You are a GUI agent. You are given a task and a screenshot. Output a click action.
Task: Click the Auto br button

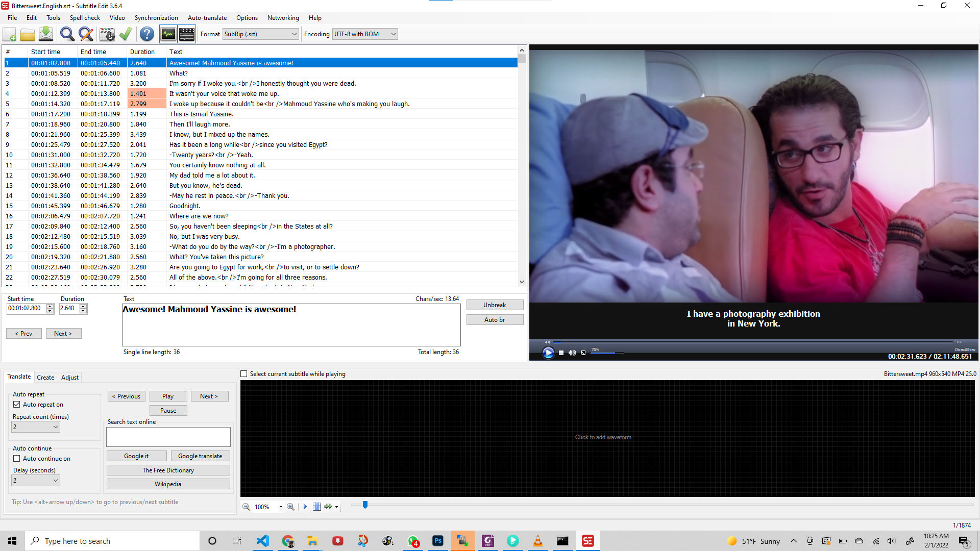(495, 320)
